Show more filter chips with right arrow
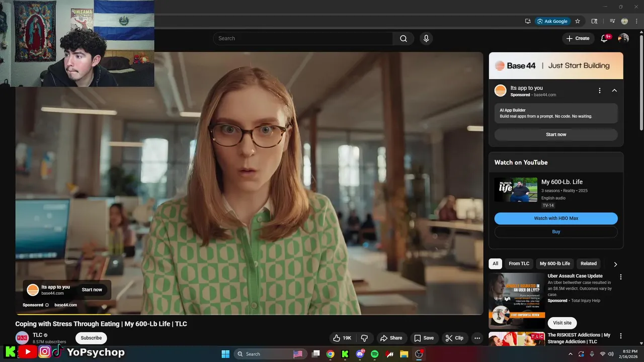644x362 pixels. click(615, 264)
